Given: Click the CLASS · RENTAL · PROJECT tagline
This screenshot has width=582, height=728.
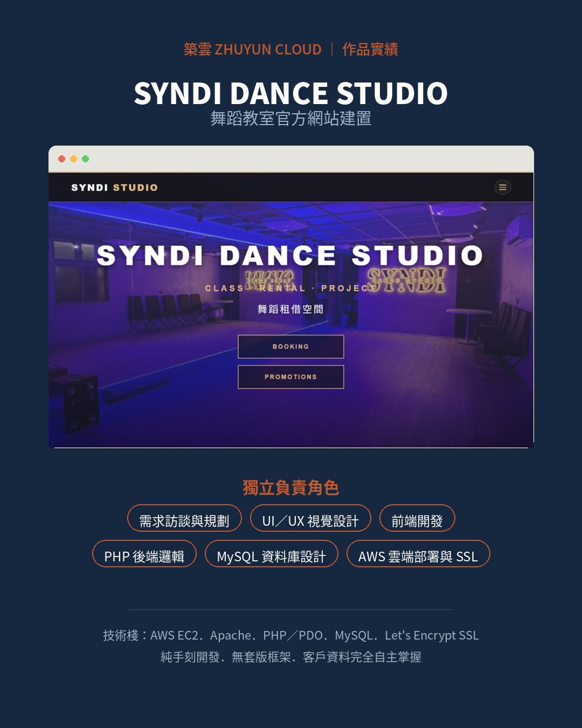Looking at the screenshot, I should click(x=291, y=289).
